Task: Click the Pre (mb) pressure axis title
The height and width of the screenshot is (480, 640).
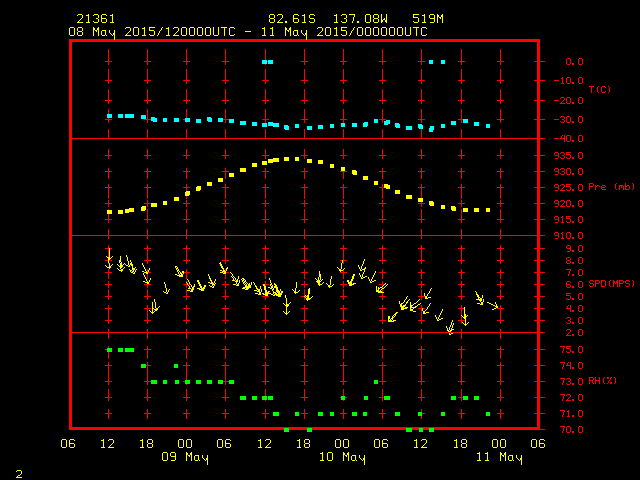Action: tap(611, 187)
